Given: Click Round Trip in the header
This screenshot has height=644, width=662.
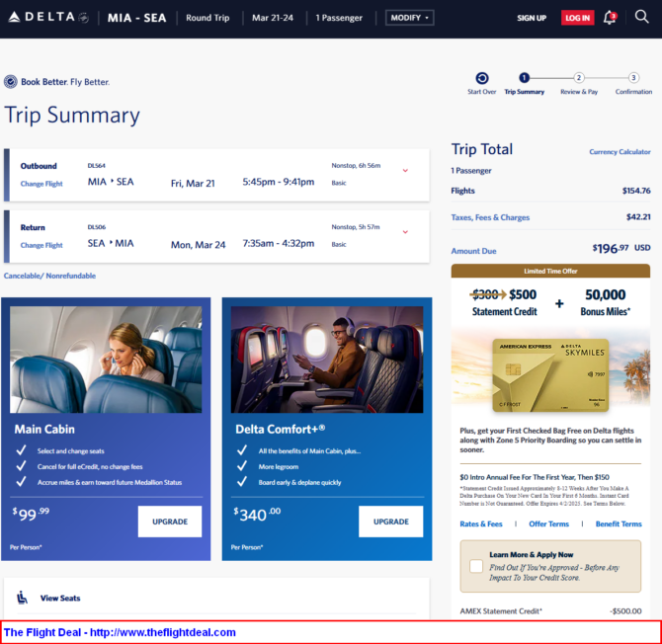Looking at the screenshot, I should 207,18.
